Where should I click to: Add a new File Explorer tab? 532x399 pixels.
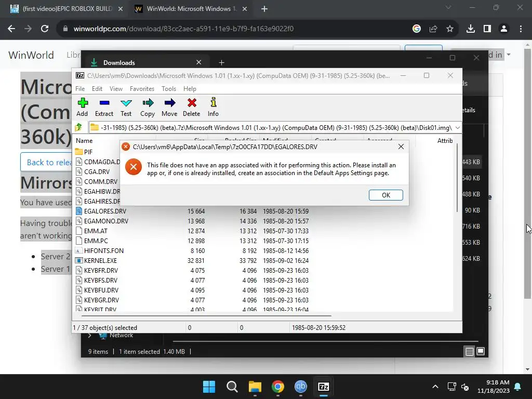(x=221, y=62)
